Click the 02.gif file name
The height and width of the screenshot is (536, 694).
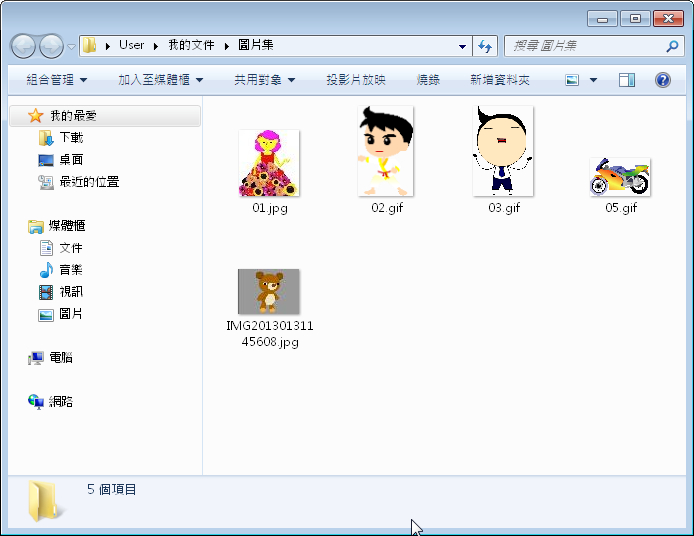point(387,208)
